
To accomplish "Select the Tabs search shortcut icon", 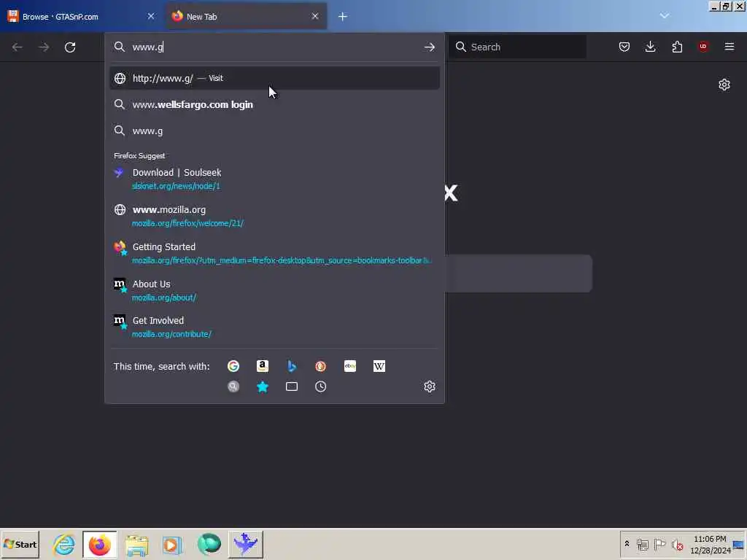I will 292,386.
